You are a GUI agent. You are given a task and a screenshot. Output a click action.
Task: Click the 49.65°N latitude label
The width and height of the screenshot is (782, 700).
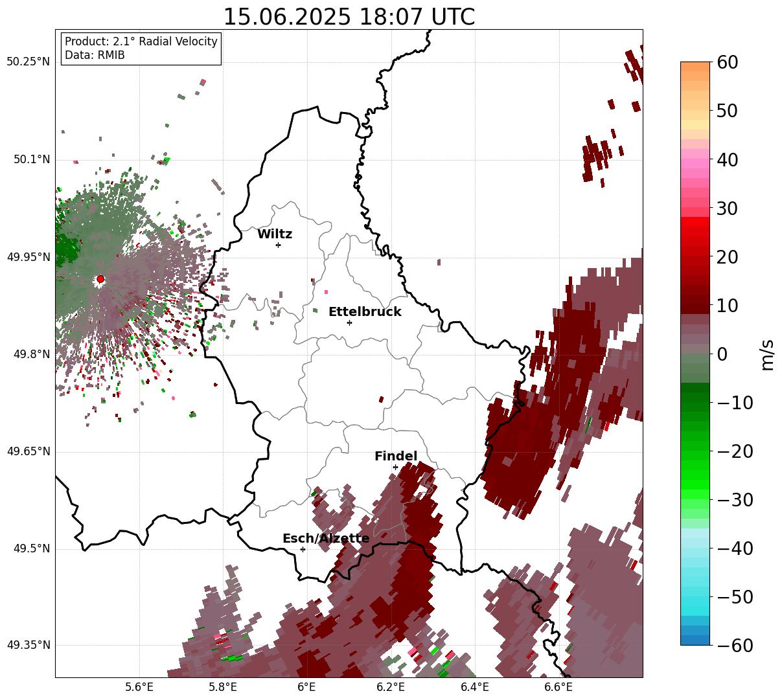[29, 451]
